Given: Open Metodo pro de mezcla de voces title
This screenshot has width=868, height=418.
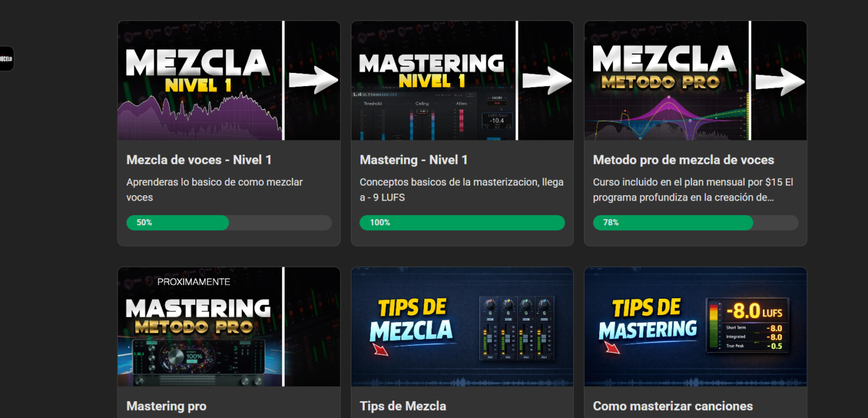Looking at the screenshot, I should 684,160.
